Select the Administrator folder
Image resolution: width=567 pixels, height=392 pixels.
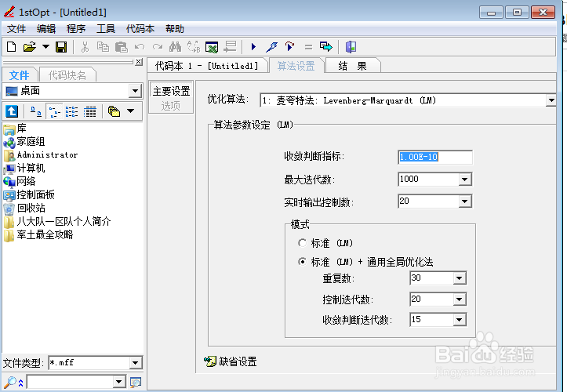pos(41,155)
